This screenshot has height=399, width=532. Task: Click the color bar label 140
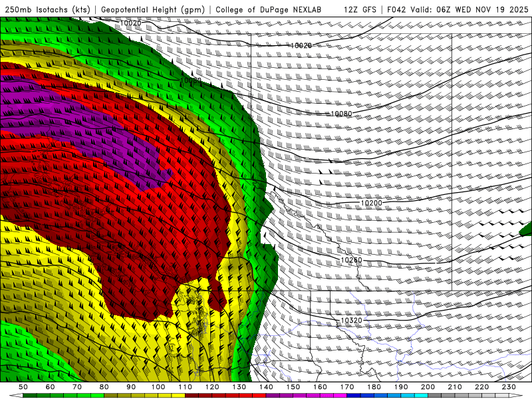(x=266, y=387)
